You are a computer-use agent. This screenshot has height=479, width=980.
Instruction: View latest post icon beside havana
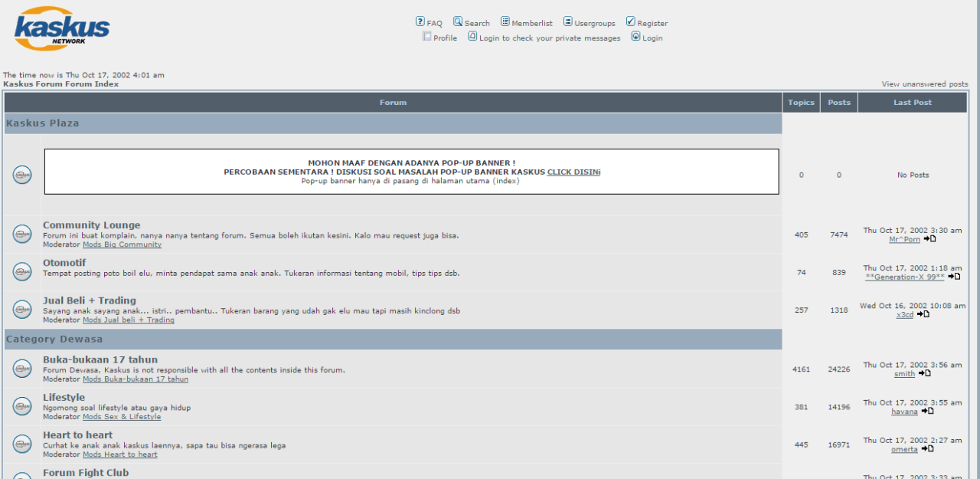pyautogui.click(x=927, y=411)
